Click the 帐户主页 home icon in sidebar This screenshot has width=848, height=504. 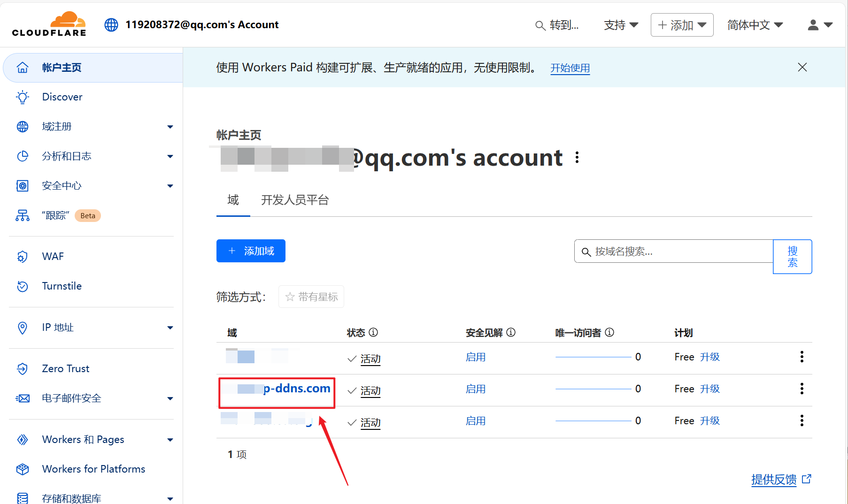tap(23, 68)
